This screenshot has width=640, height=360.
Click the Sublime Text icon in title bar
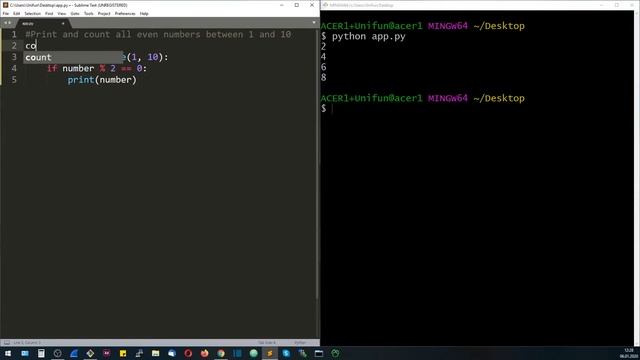(5, 5)
